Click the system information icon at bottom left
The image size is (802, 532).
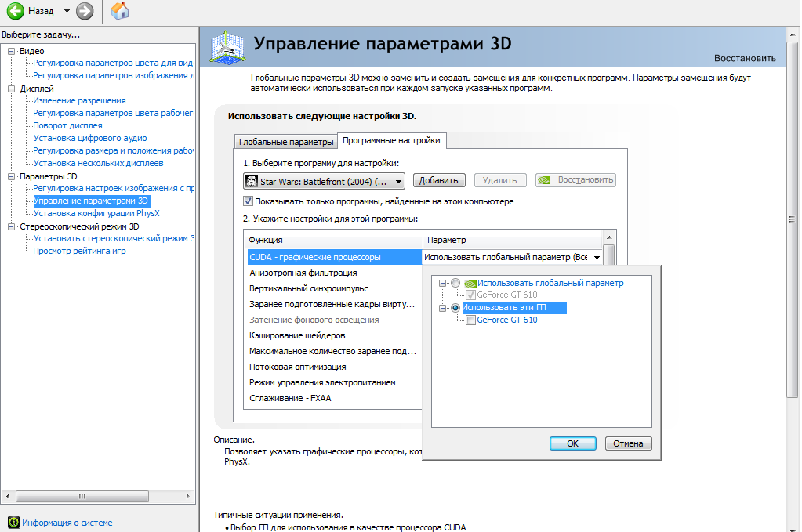(x=13, y=523)
